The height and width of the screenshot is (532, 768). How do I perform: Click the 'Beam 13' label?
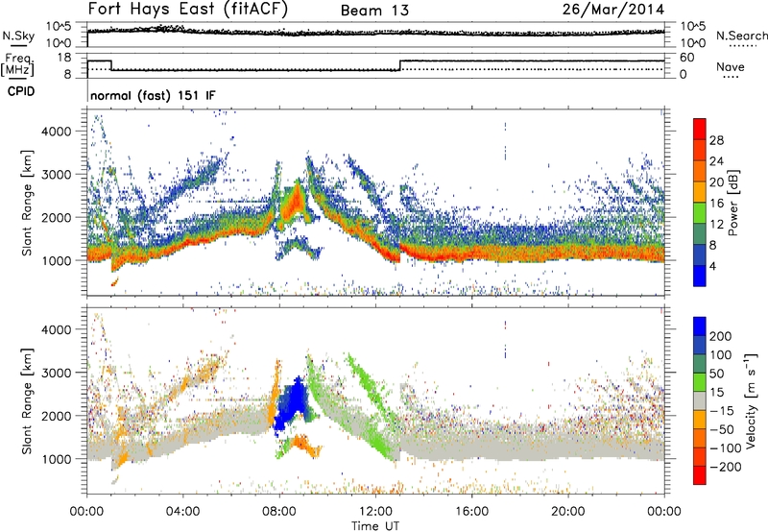coord(374,11)
